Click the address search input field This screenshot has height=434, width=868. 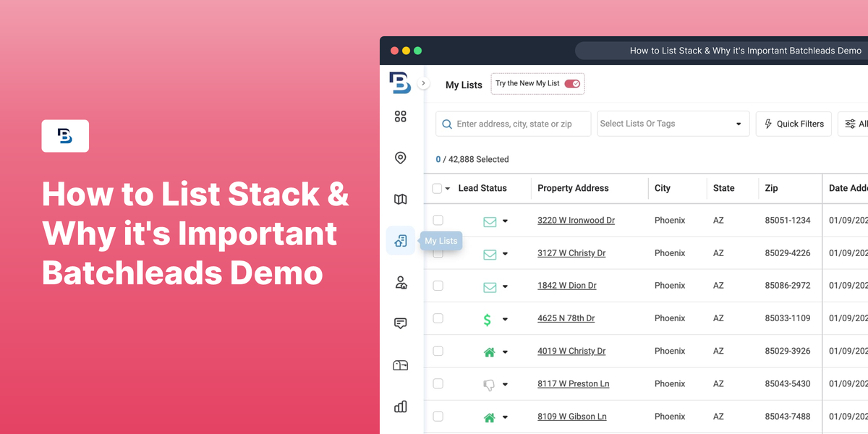(514, 124)
